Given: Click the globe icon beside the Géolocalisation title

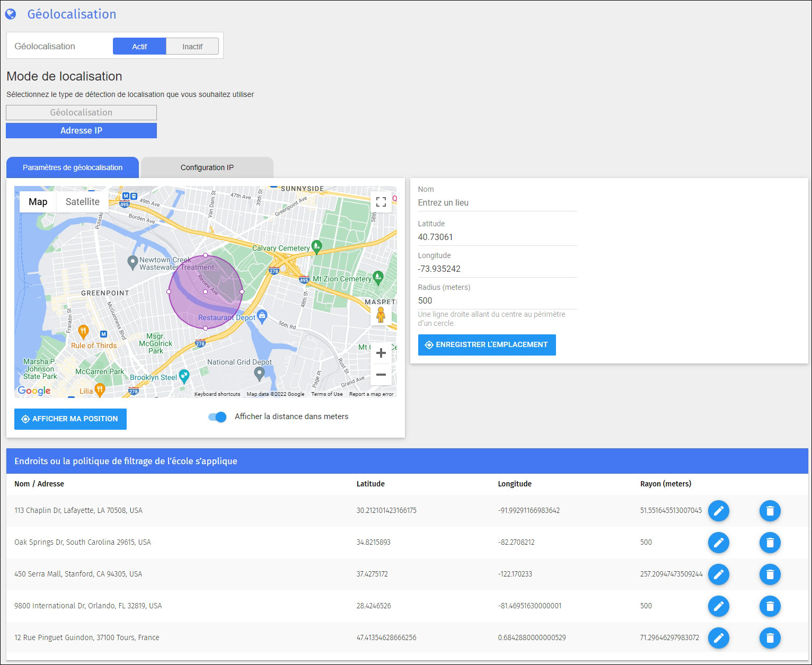Looking at the screenshot, I should (x=11, y=14).
